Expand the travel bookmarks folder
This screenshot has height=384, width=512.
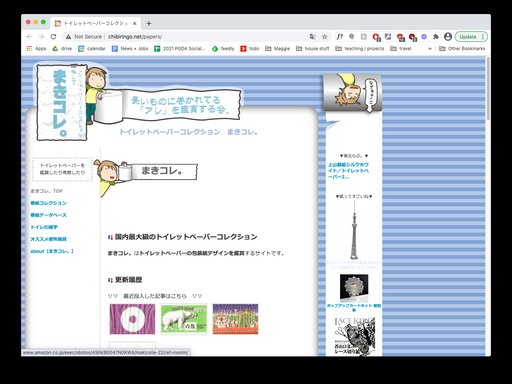[401, 49]
